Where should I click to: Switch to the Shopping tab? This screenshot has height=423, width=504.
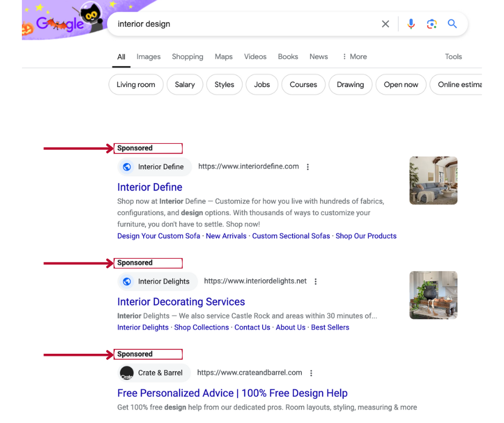(x=188, y=57)
